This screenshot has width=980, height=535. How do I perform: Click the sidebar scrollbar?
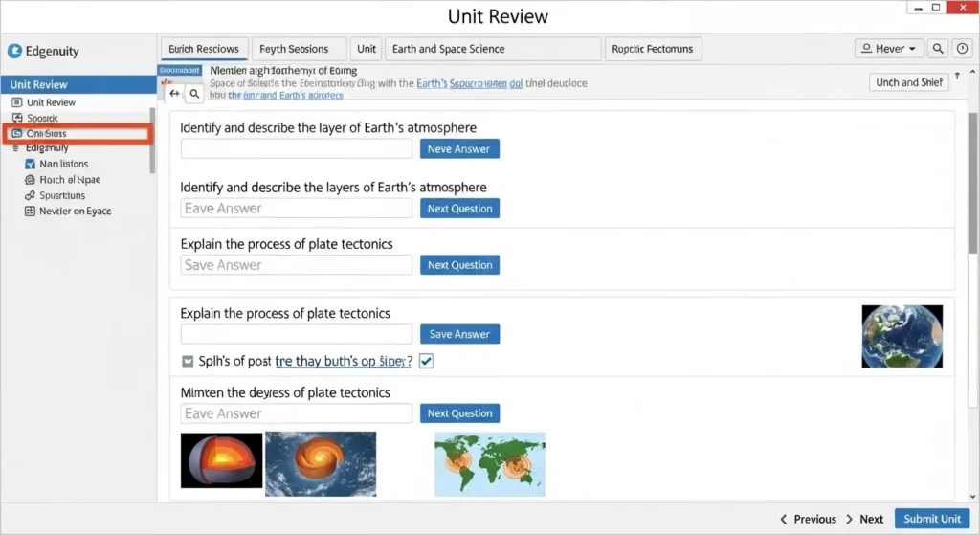(152, 141)
